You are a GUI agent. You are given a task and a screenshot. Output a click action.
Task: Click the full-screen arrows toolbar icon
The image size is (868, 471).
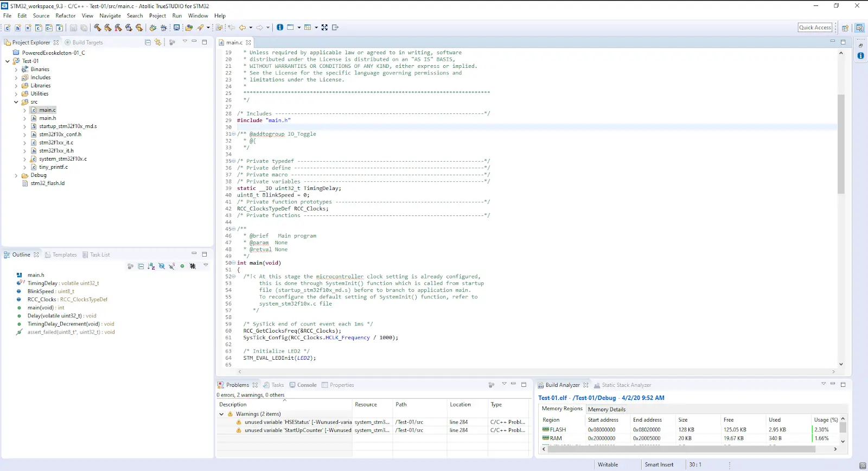(x=324, y=28)
